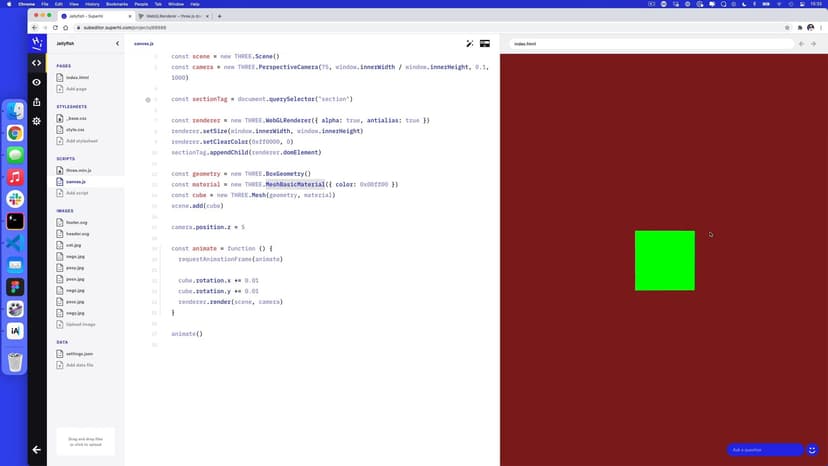828x466 pixels.
Task: Open the code editor view icon
Action: tap(37, 63)
